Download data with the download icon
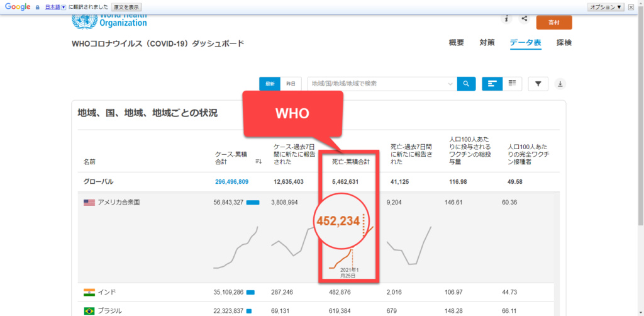 coord(560,84)
